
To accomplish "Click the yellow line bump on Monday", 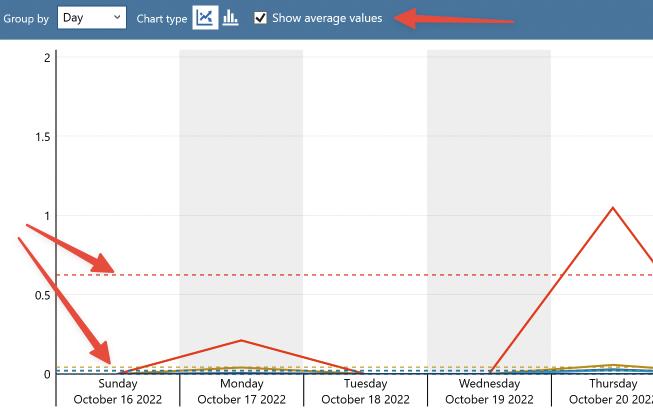I will (x=241, y=368).
